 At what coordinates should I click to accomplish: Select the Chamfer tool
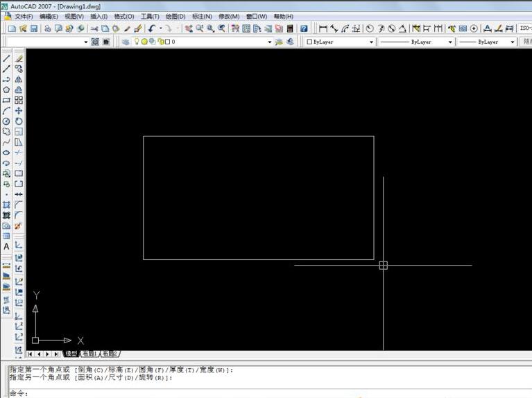[19, 205]
